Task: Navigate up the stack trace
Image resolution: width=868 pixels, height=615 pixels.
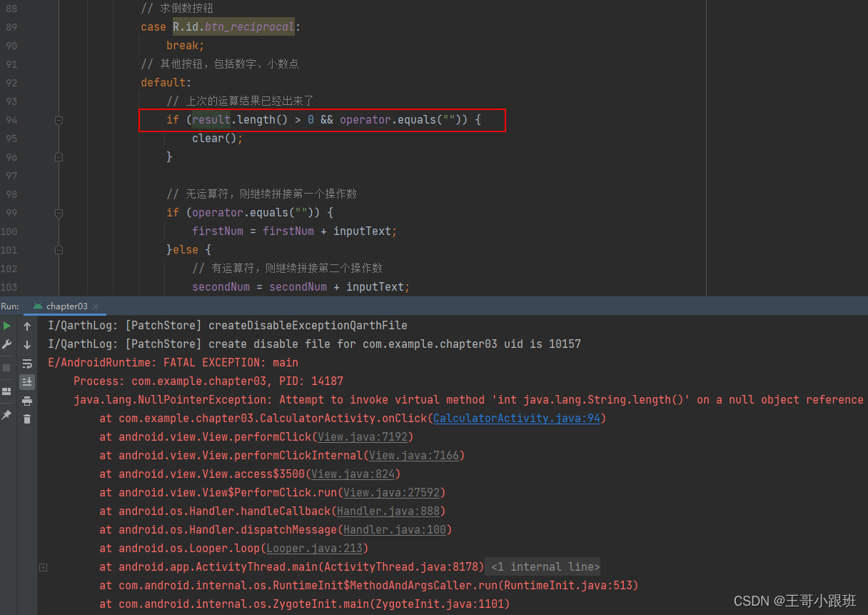Action: pyautogui.click(x=26, y=326)
